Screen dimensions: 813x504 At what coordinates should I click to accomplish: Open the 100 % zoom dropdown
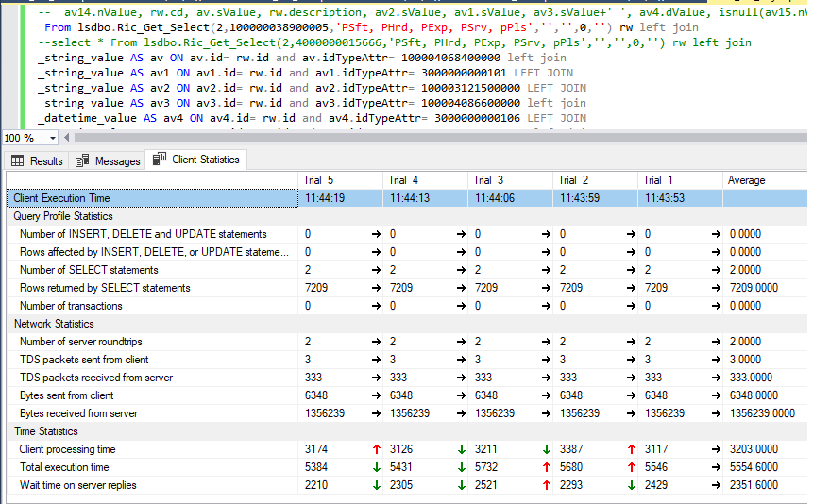coord(52,138)
